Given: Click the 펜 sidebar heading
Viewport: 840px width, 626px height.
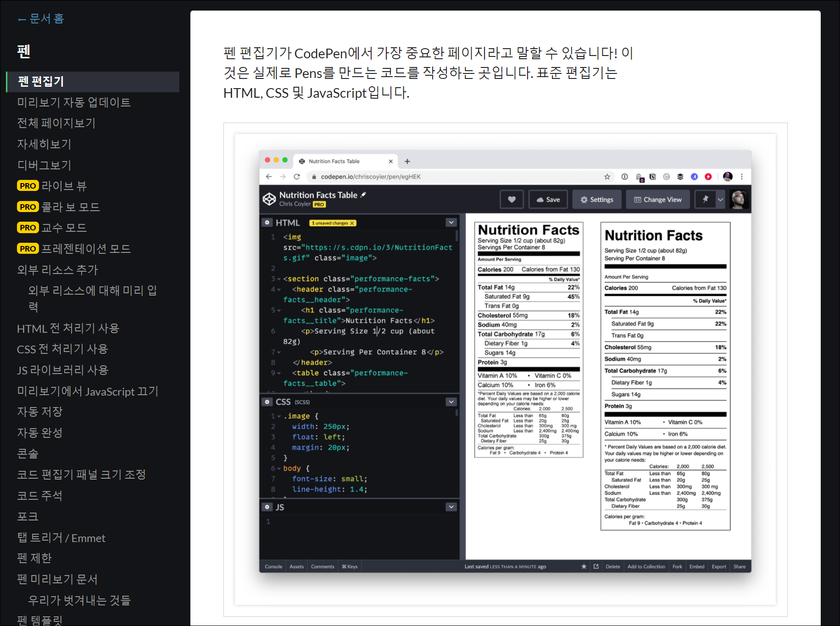Looking at the screenshot, I should [24, 51].
